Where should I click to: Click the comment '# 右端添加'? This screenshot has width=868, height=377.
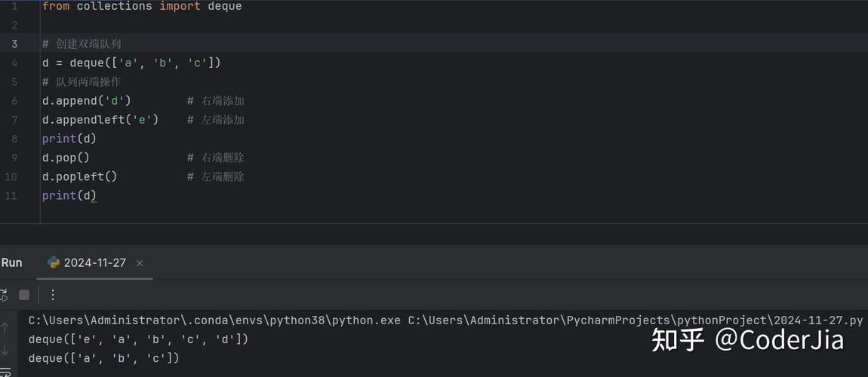(215, 101)
